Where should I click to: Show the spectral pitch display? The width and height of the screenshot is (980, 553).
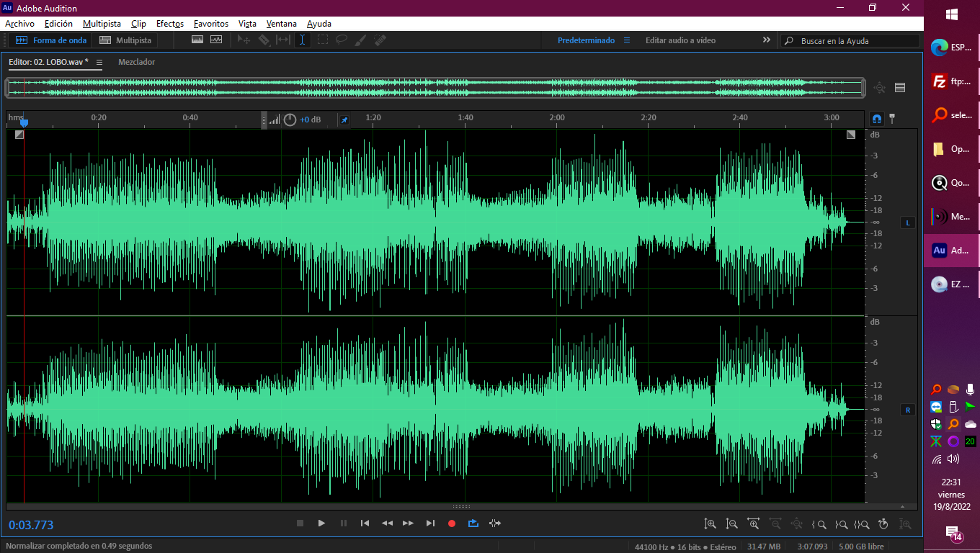pyautogui.click(x=216, y=40)
